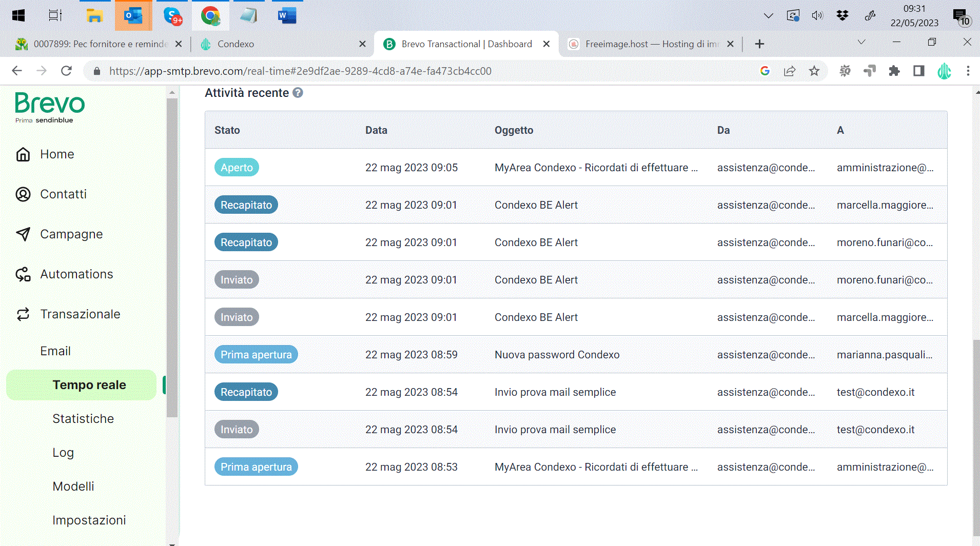Share this page from address bar
This screenshot has height=546, width=980.
789,71
